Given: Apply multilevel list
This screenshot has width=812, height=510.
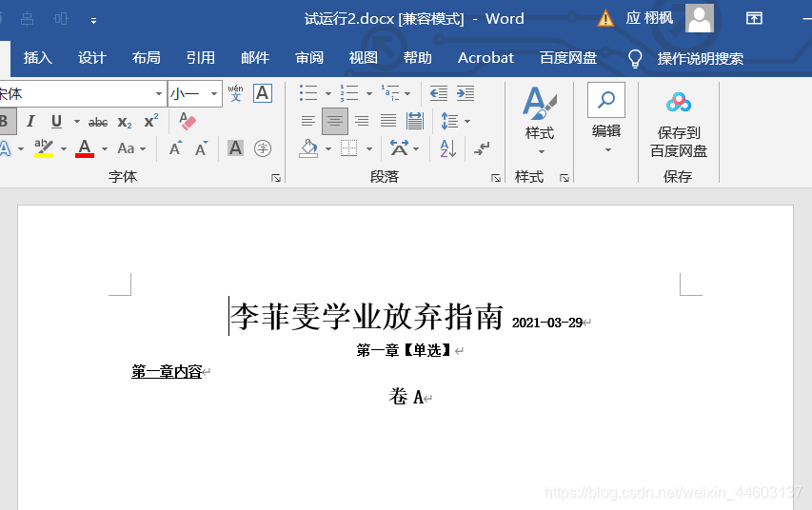Looking at the screenshot, I should [390, 93].
